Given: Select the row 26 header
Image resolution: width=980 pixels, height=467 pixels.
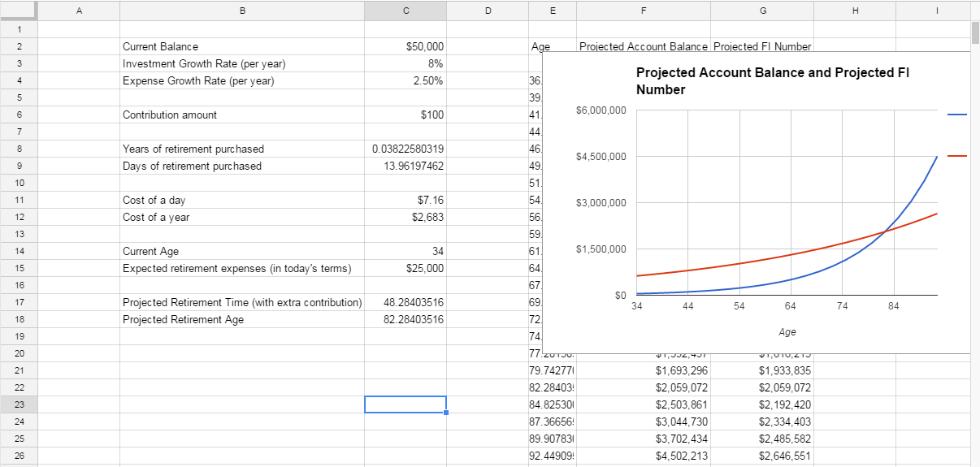Looking at the screenshot, I should tap(18, 456).
